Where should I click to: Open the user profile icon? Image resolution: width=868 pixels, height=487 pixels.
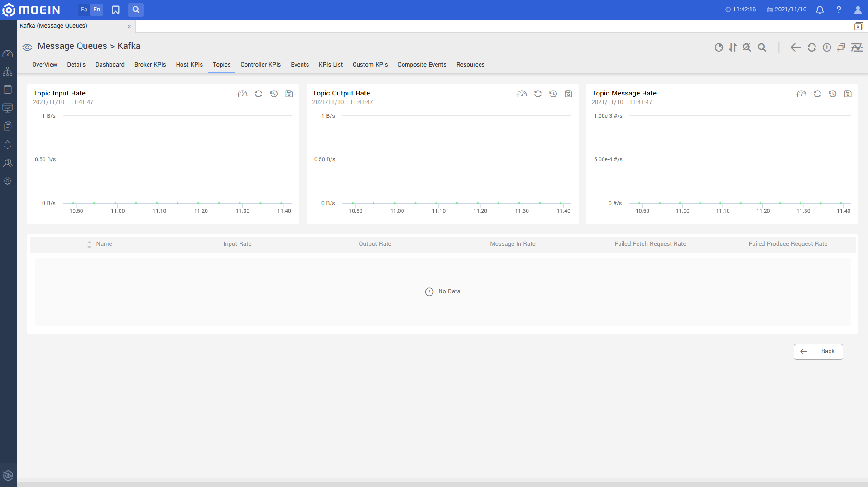(x=858, y=10)
